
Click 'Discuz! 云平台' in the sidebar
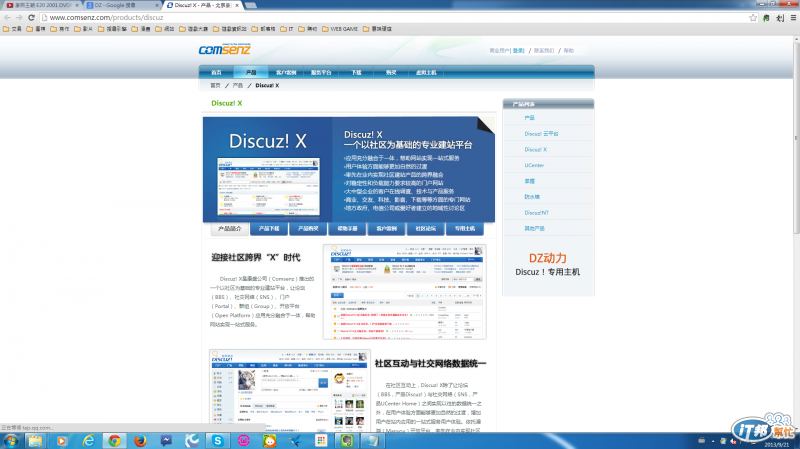541,134
